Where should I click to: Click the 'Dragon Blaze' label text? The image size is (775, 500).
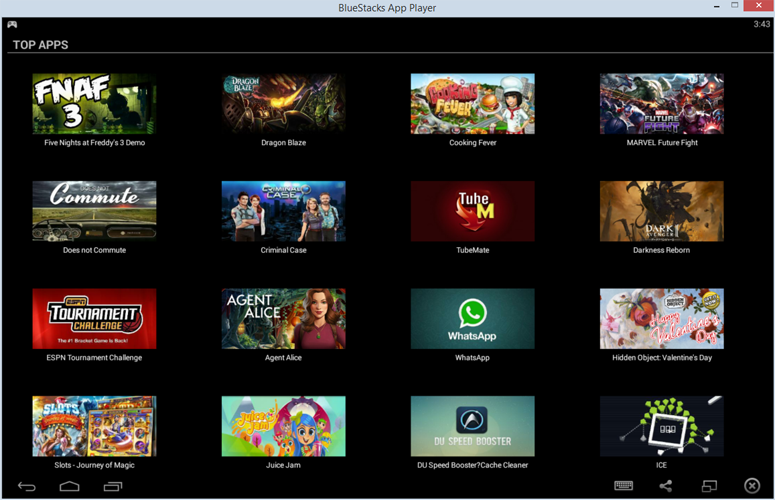click(x=284, y=143)
